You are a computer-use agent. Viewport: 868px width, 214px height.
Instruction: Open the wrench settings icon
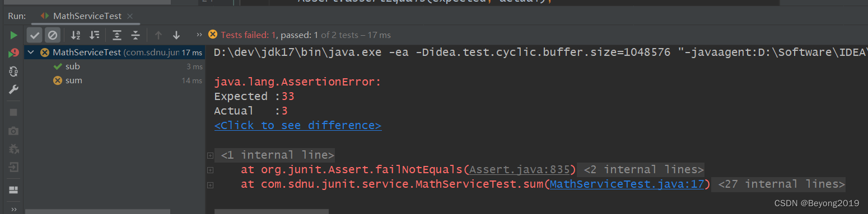point(13,89)
